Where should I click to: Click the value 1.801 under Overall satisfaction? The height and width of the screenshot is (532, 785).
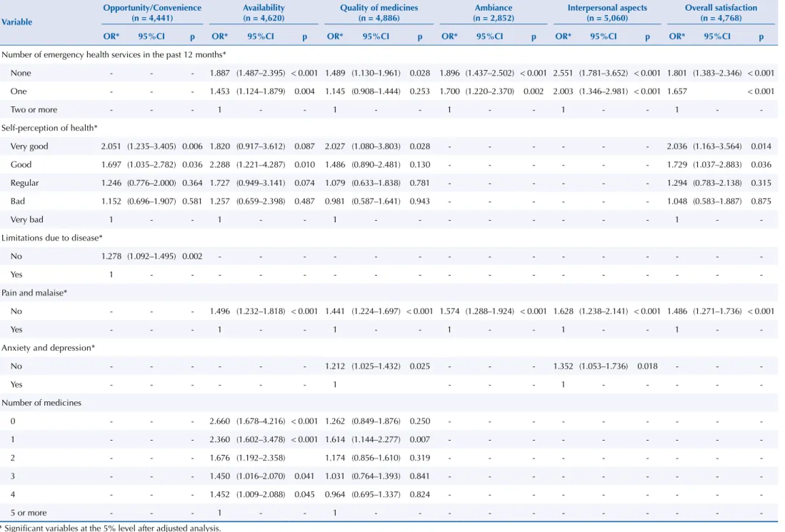(677, 73)
